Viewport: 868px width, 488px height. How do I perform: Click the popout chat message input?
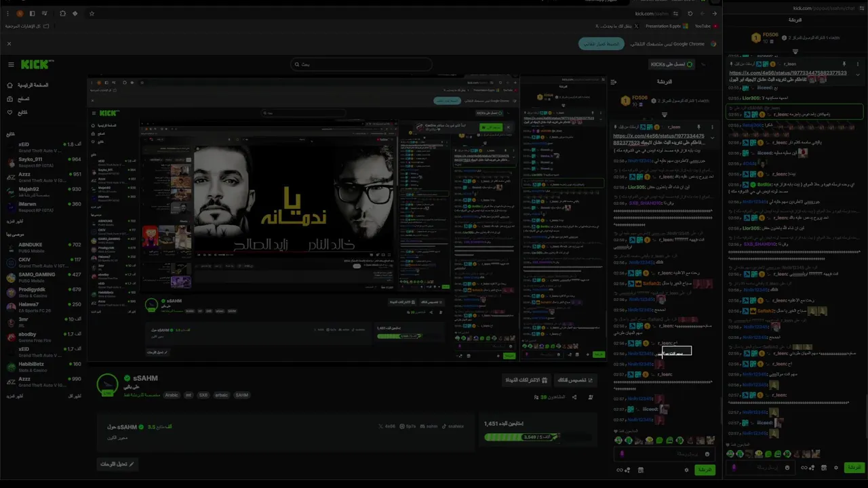tap(759, 468)
